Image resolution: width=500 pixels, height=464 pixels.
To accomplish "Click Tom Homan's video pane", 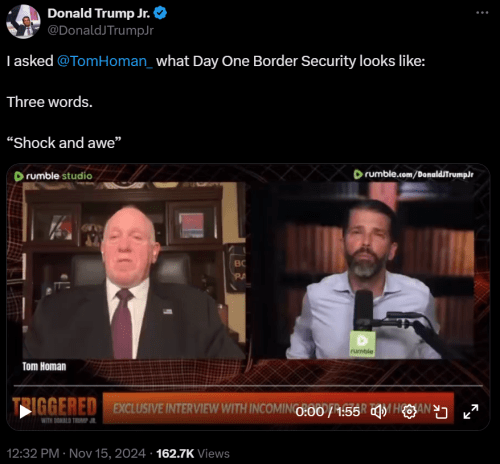I will pyautogui.click(x=134, y=271).
